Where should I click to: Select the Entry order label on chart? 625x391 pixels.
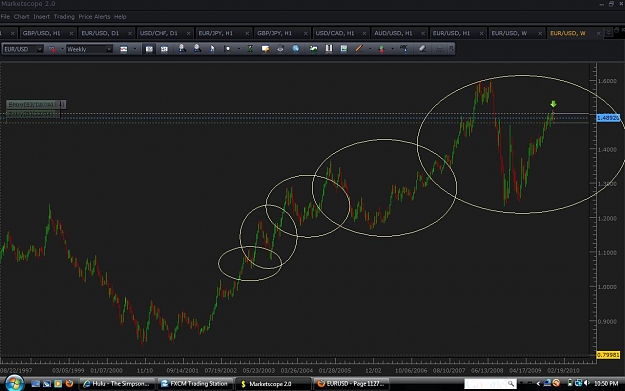(36, 104)
